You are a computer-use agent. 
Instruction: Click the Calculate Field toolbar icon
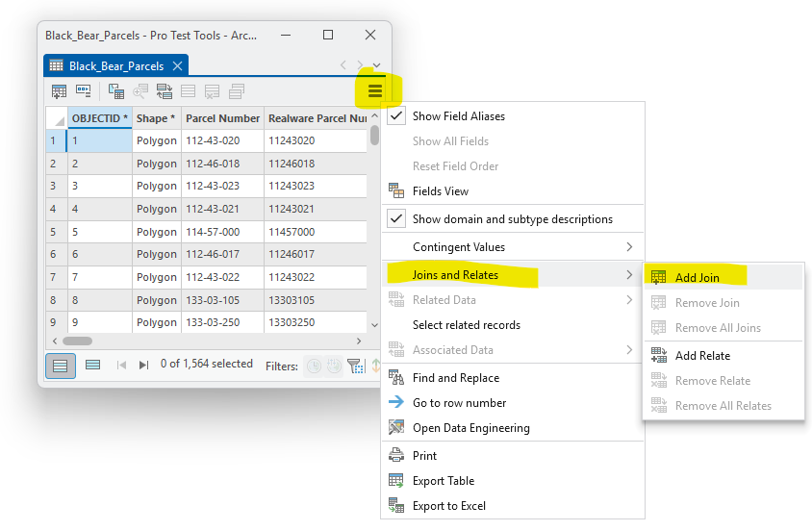(83, 91)
